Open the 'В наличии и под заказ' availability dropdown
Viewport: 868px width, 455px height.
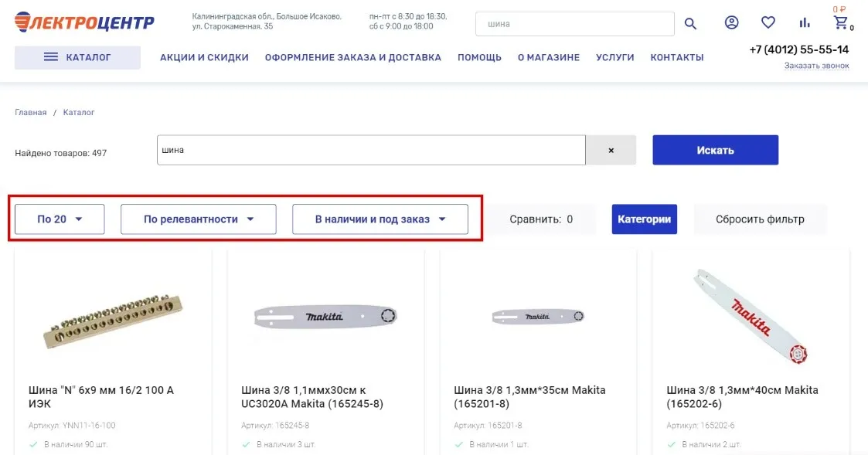coord(380,219)
